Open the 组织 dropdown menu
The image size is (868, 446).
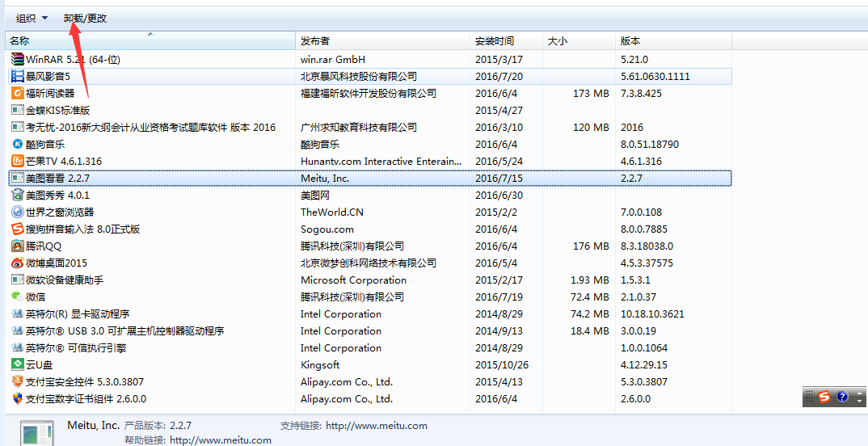[32, 19]
